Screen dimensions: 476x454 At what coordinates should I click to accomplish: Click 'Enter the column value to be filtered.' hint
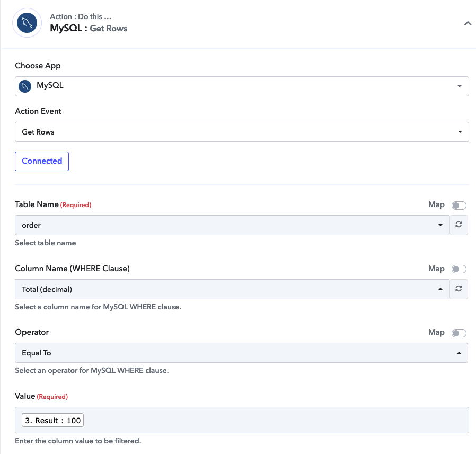(x=78, y=441)
